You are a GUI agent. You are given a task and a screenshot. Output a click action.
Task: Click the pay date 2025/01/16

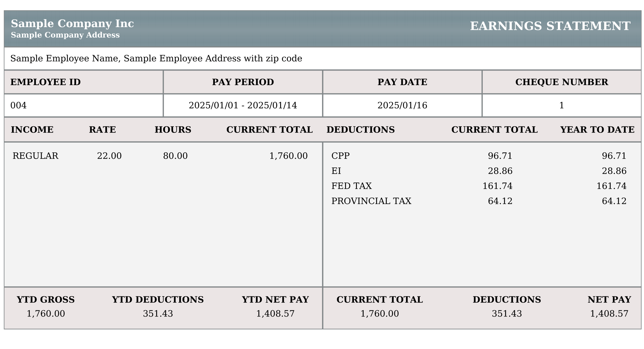click(402, 106)
